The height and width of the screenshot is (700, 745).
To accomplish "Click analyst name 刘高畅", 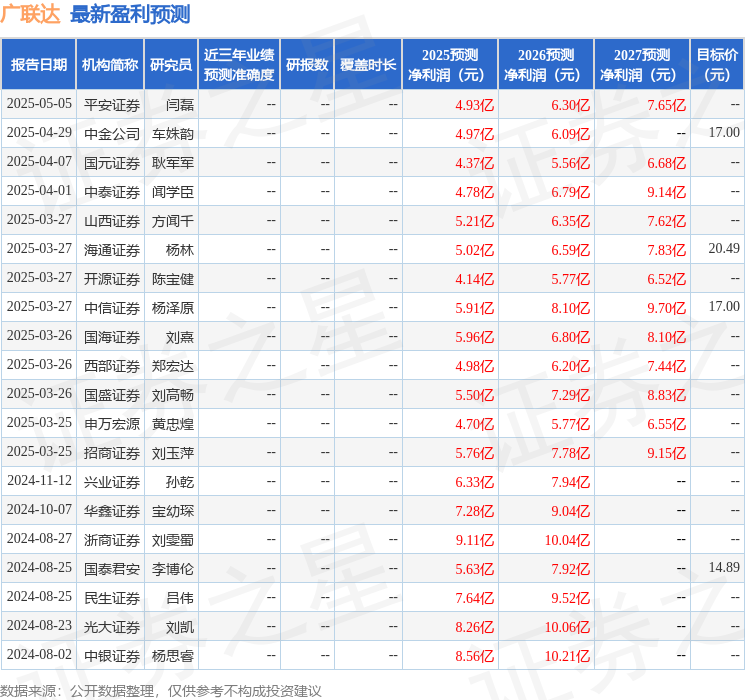I will (x=173, y=395).
